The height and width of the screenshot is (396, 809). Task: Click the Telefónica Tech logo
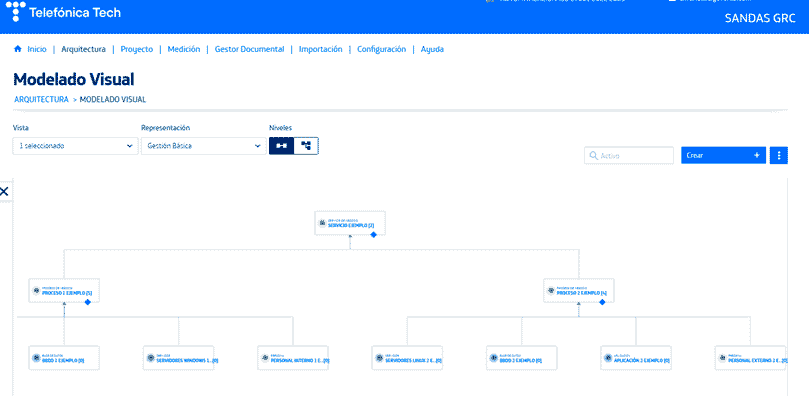[x=63, y=12]
